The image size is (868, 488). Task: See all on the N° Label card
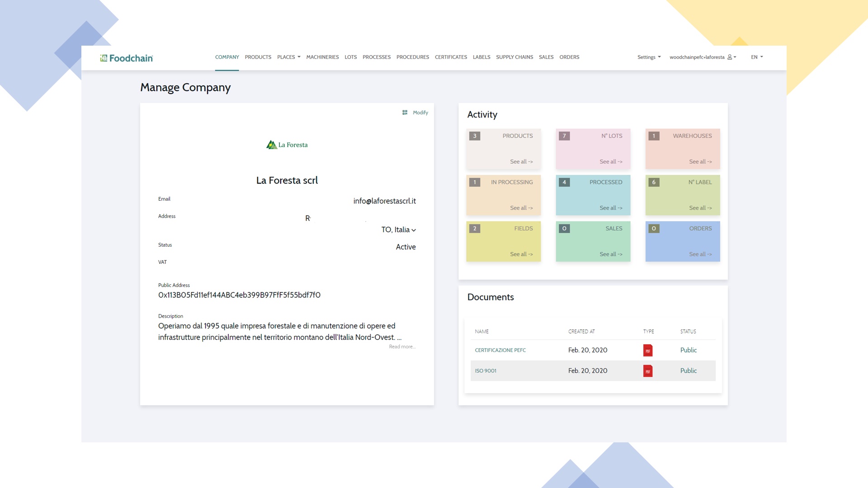700,208
